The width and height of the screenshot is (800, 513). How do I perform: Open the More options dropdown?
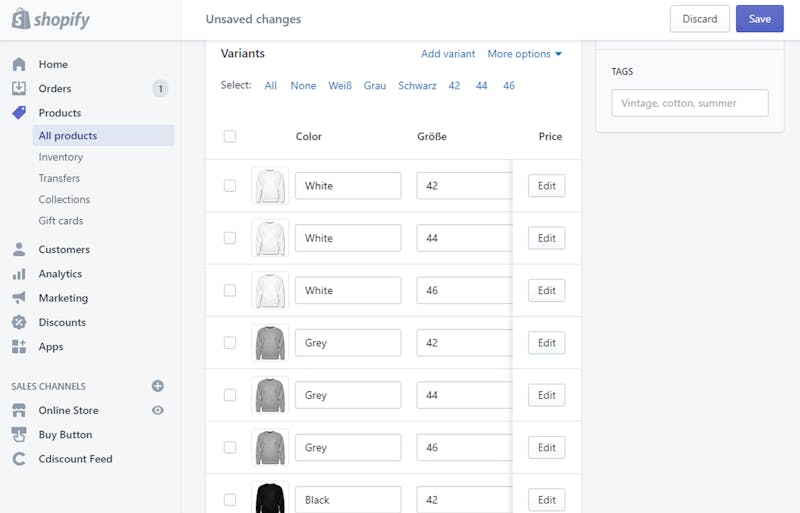524,54
